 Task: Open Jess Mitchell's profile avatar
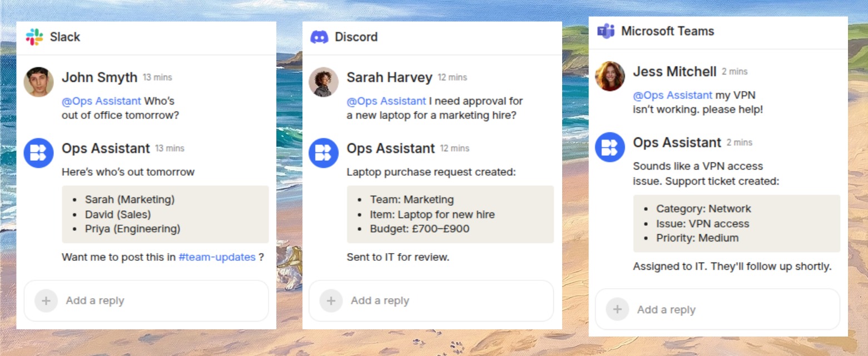(x=609, y=77)
